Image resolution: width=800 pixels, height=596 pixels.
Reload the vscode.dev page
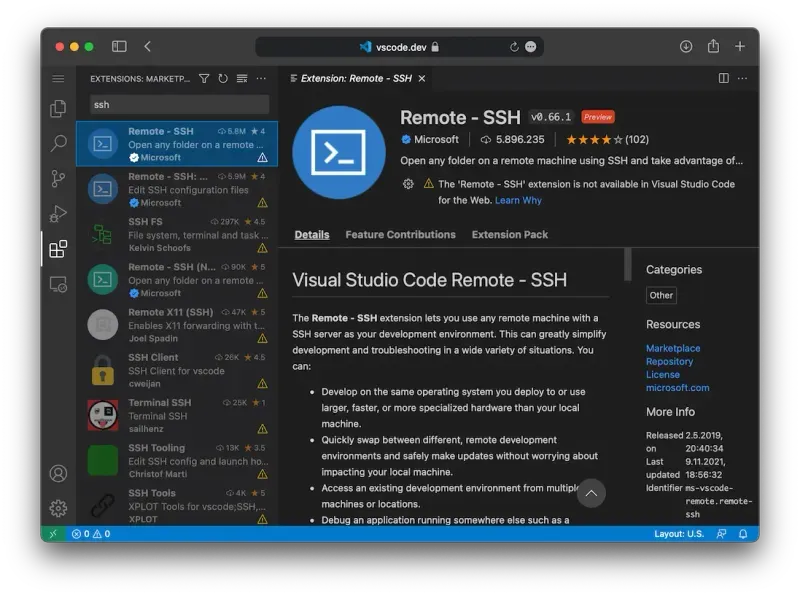click(x=514, y=47)
